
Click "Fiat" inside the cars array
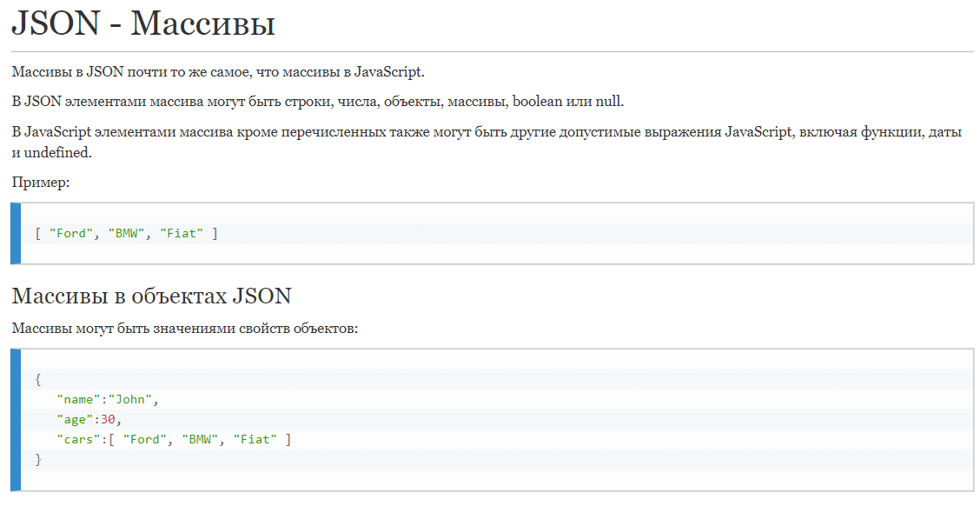[x=255, y=440]
